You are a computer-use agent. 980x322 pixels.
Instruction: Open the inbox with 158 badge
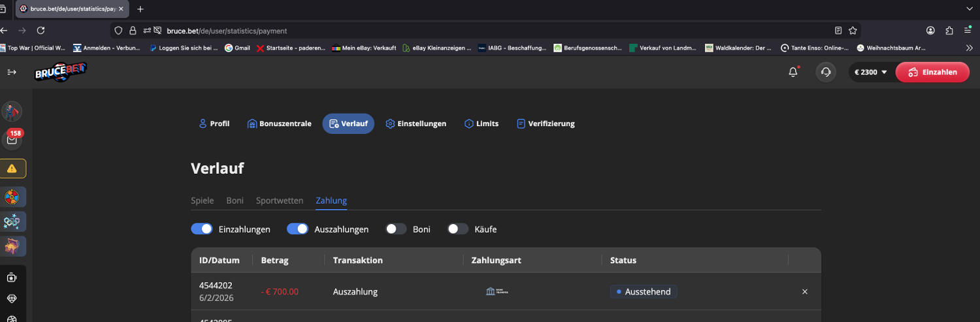pos(12,139)
